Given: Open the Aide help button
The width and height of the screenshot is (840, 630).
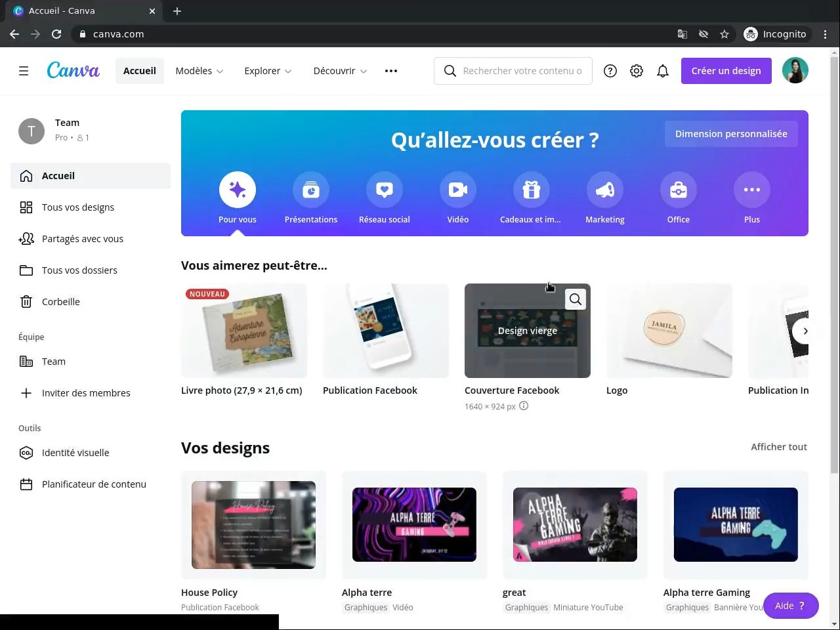Looking at the screenshot, I should (791, 606).
